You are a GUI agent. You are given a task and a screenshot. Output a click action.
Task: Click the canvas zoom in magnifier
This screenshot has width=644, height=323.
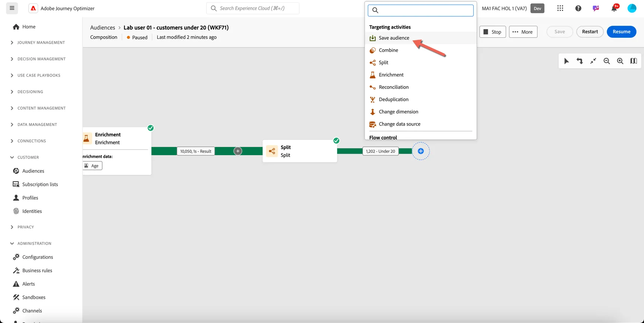coord(620,61)
